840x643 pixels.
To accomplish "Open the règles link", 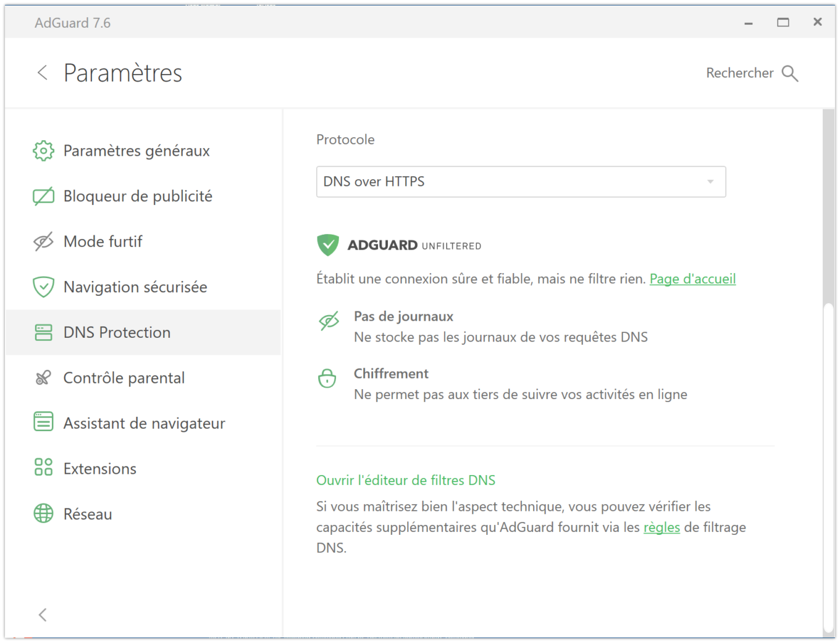I will [x=661, y=527].
